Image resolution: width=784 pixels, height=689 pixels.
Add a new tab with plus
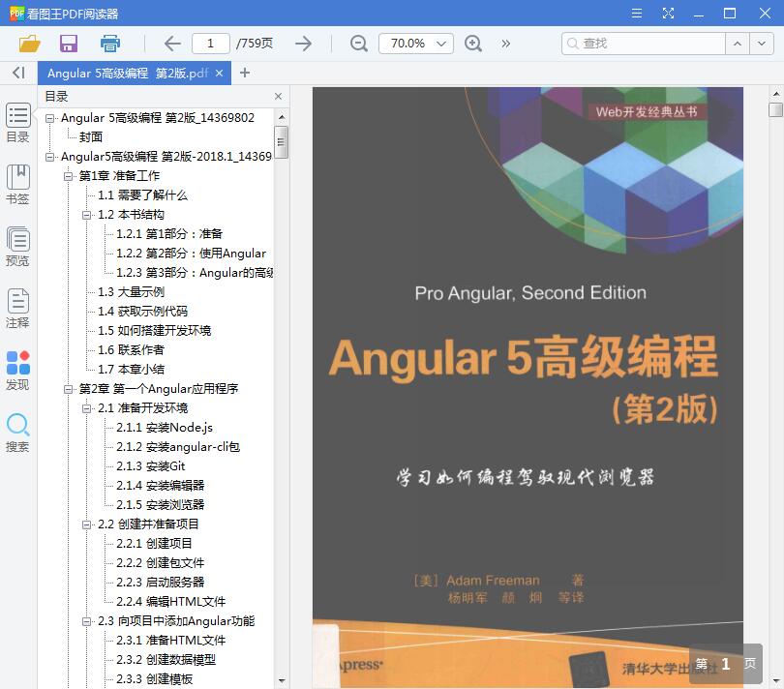coord(245,73)
